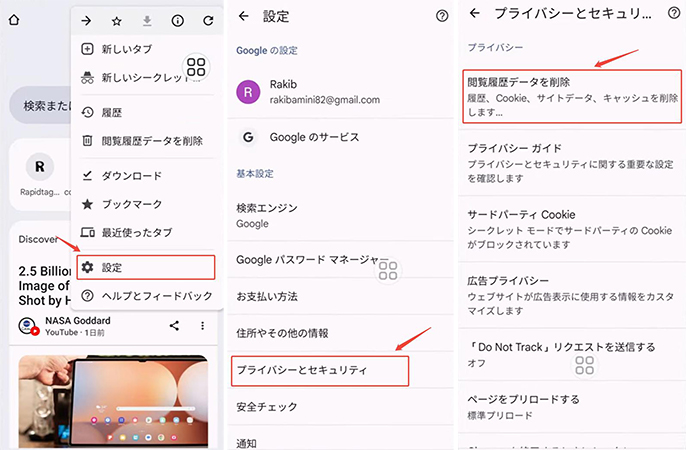Open 広告プライバシー setting

point(572,295)
